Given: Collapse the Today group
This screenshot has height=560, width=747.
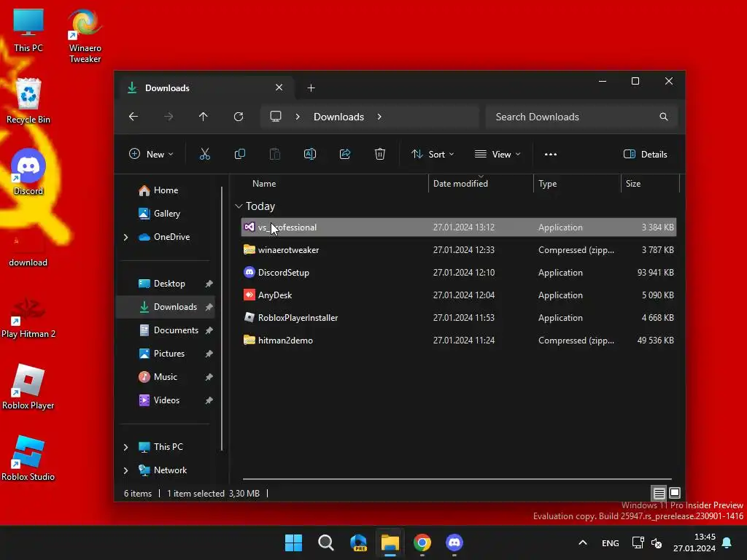Looking at the screenshot, I should [x=239, y=206].
